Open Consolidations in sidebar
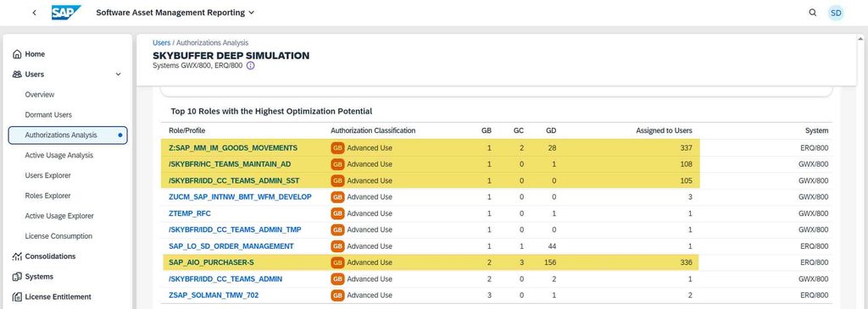Screen dimensions: 868x309 pyautogui.click(x=50, y=257)
